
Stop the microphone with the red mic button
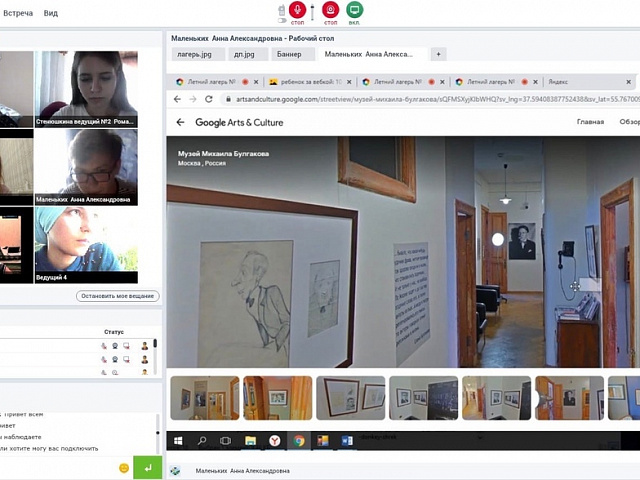pos(298,10)
